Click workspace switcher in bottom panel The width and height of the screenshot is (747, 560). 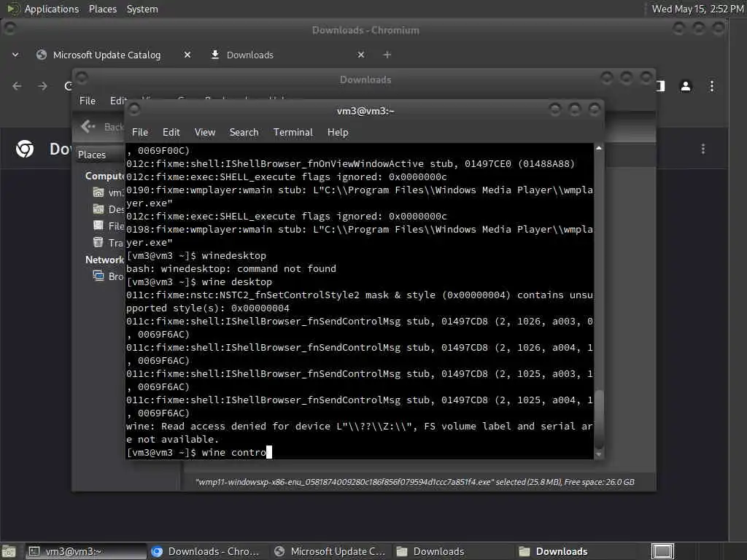click(662, 551)
